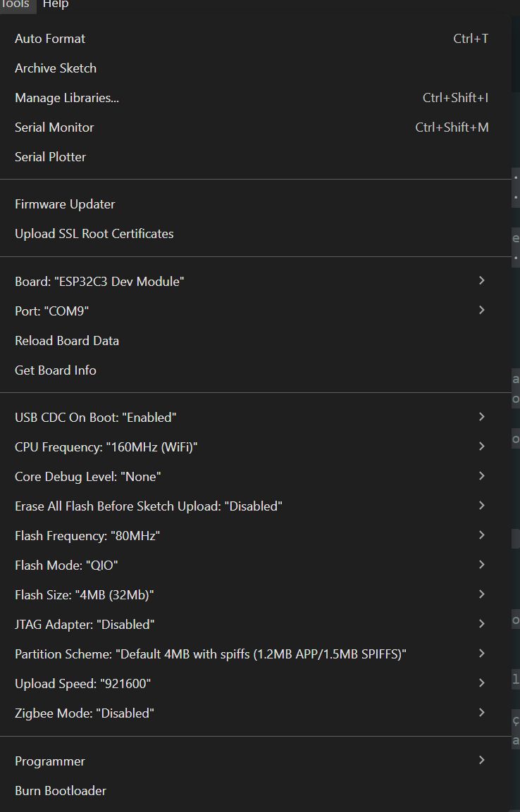520x812 pixels.
Task: Launch the Serial Plotter
Action: click(50, 157)
